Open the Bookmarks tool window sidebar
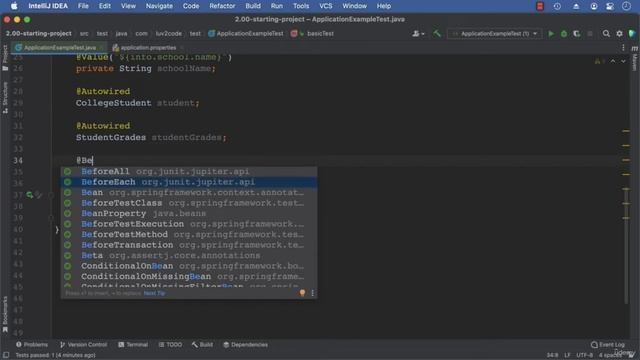640x360 pixels. tap(5, 314)
